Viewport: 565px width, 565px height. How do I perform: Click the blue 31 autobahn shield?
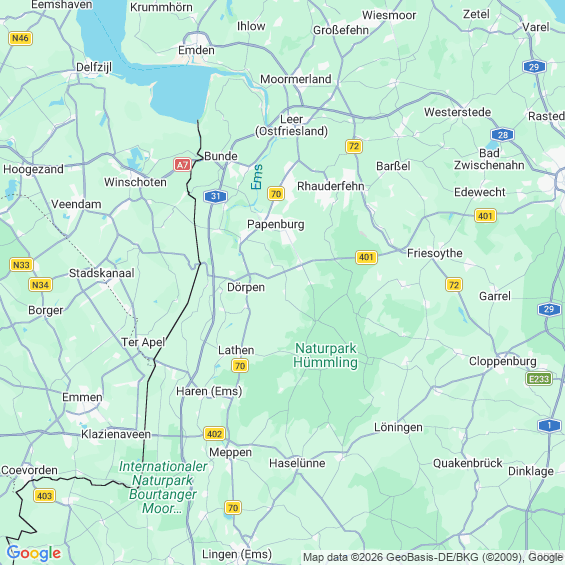215,196
